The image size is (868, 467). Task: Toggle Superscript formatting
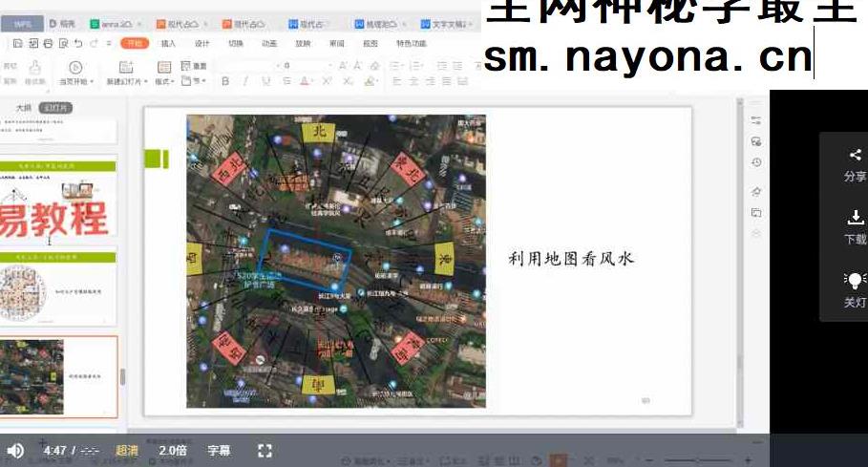(327, 81)
